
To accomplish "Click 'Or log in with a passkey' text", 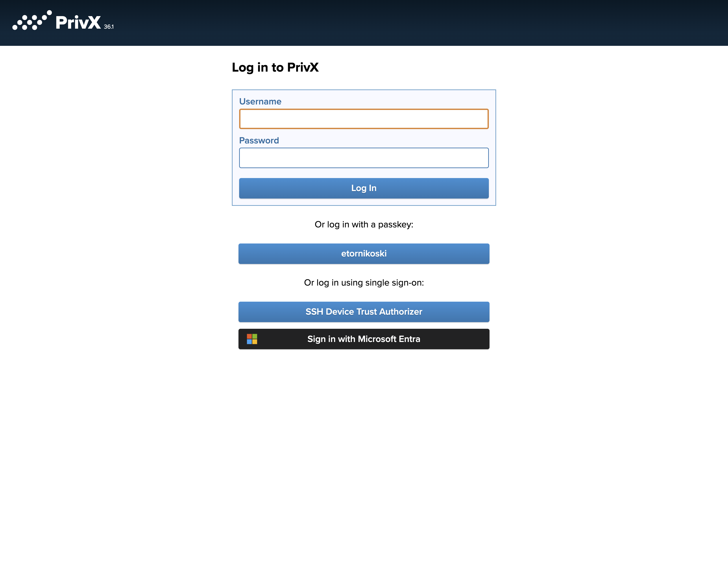I will point(364,225).
